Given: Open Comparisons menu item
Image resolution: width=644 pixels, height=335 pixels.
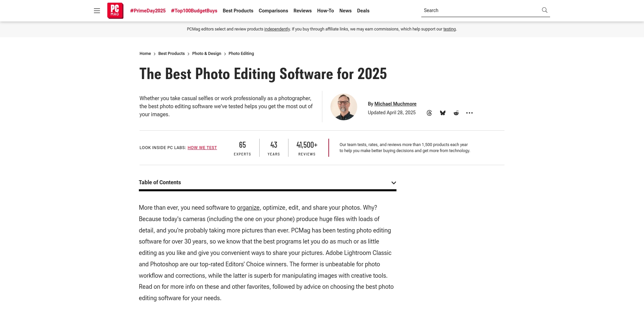Looking at the screenshot, I should (273, 11).
